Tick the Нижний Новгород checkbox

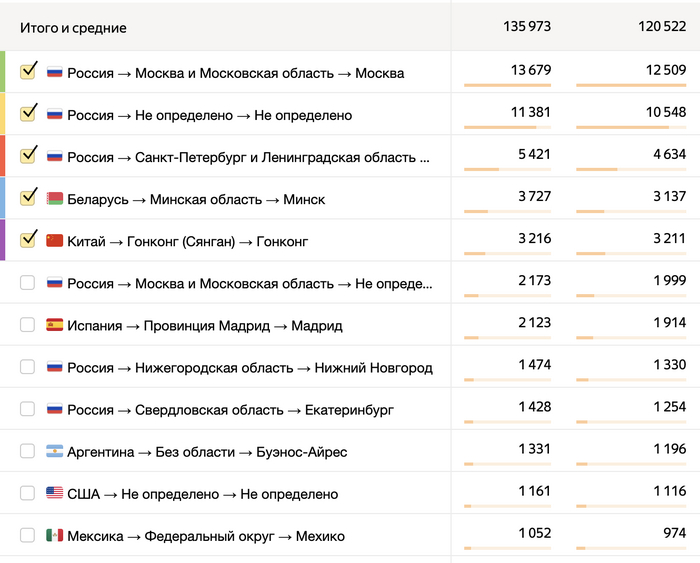(27, 367)
